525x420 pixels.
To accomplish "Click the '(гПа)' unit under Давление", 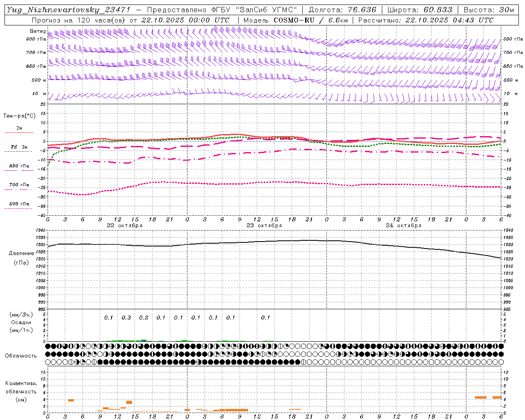I will coord(21,263).
